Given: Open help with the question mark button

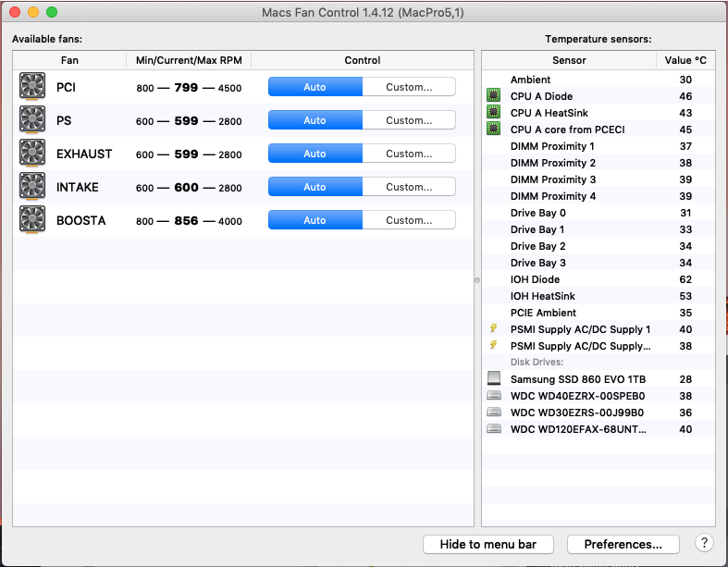Looking at the screenshot, I should pyautogui.click(x=704, y=542).
